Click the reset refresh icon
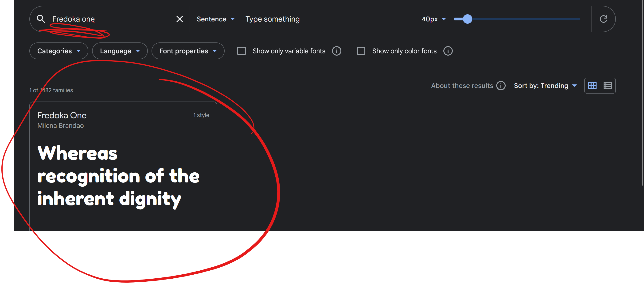Image resolution: width=644 pixels, height=284 pixels. [603, 19]
